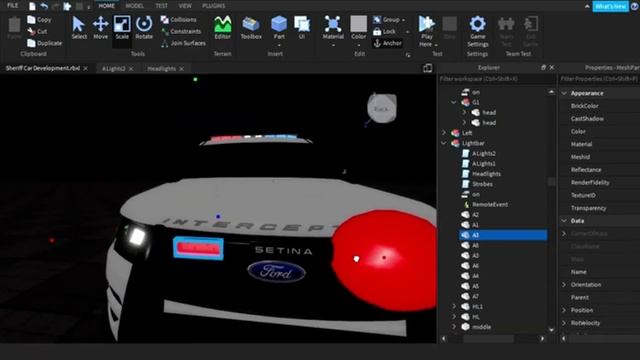Image resolution: width=640 pixels, height=360 pixels.
Task: Collapse the Lightbar model
Action: pos(444,143)
